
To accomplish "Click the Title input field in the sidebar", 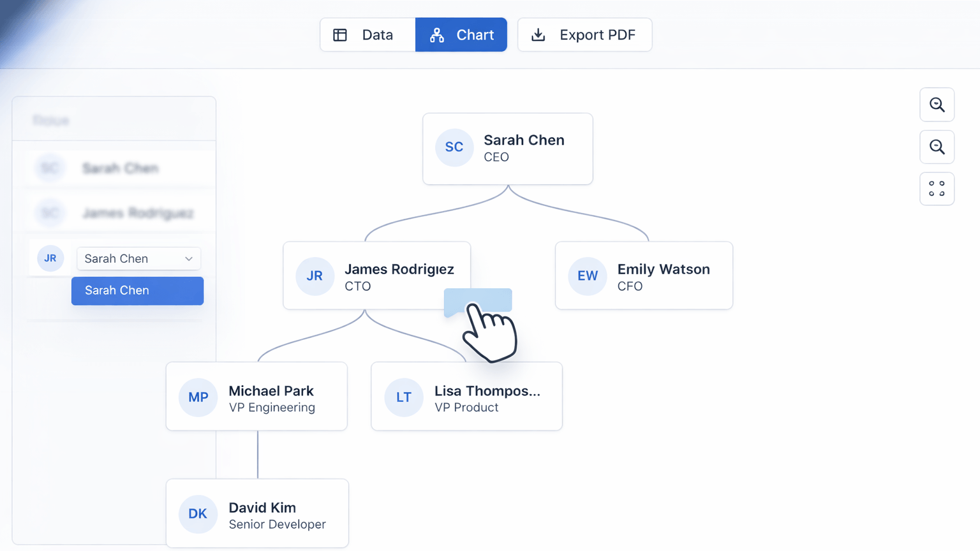I will click(x=114, y=120).
